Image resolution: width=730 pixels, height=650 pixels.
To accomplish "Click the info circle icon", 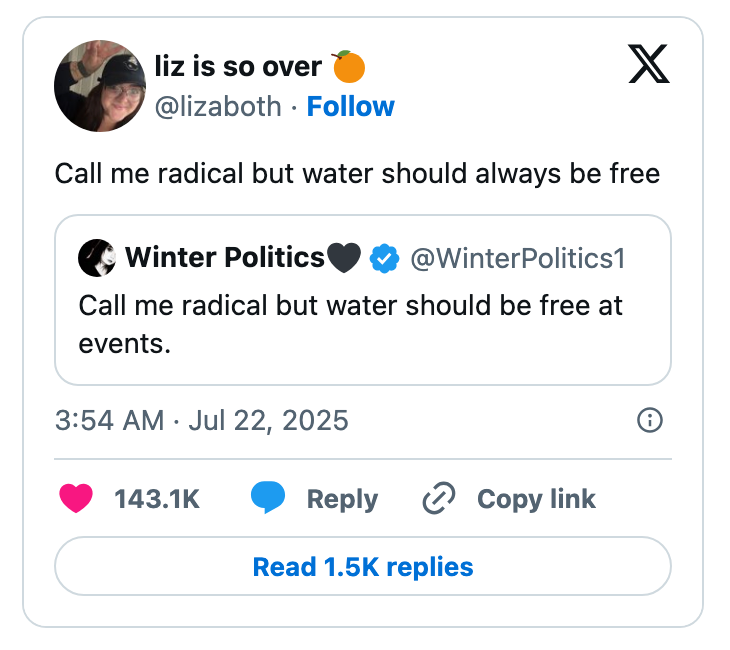I will point(649,421).
